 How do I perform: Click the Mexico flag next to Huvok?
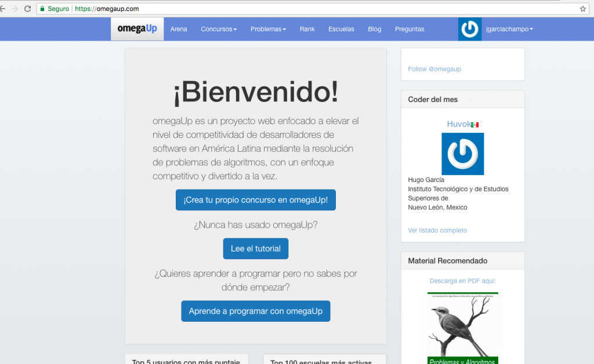point(475,125)
